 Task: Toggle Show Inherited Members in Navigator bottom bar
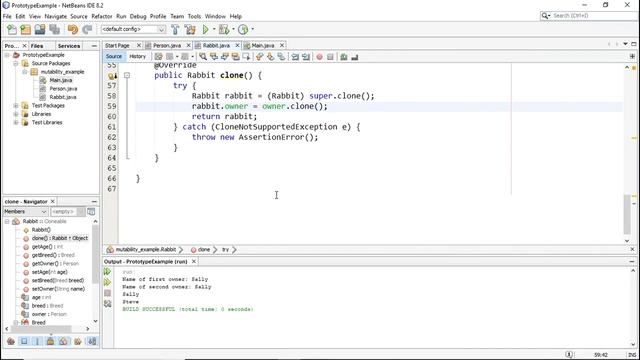(11, 341)
